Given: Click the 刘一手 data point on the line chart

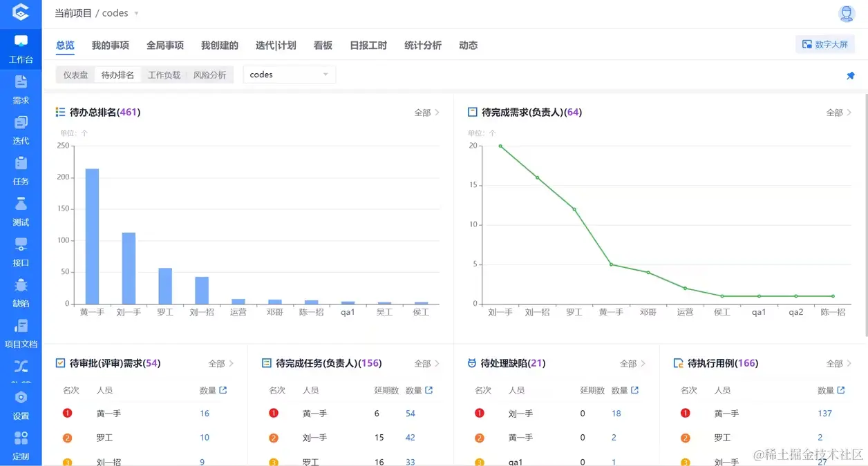Looking at the screenshot, I should [500, 146].
